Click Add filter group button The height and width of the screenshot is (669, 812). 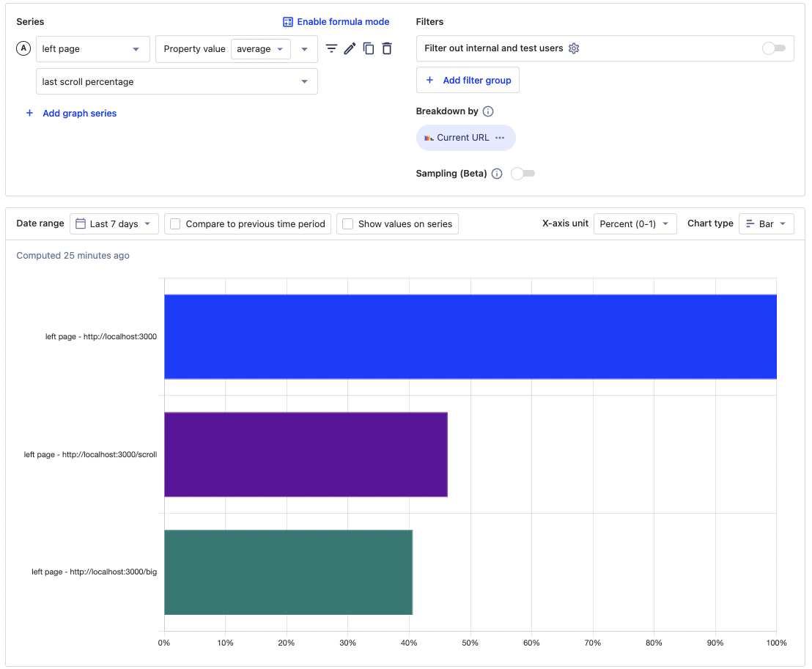coord(468,80)
